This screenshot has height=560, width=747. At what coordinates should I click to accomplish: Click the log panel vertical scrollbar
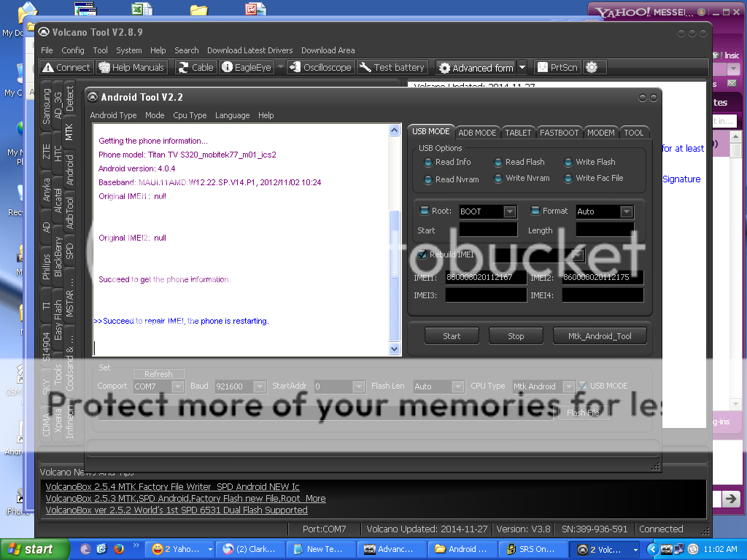click(395, 277)
